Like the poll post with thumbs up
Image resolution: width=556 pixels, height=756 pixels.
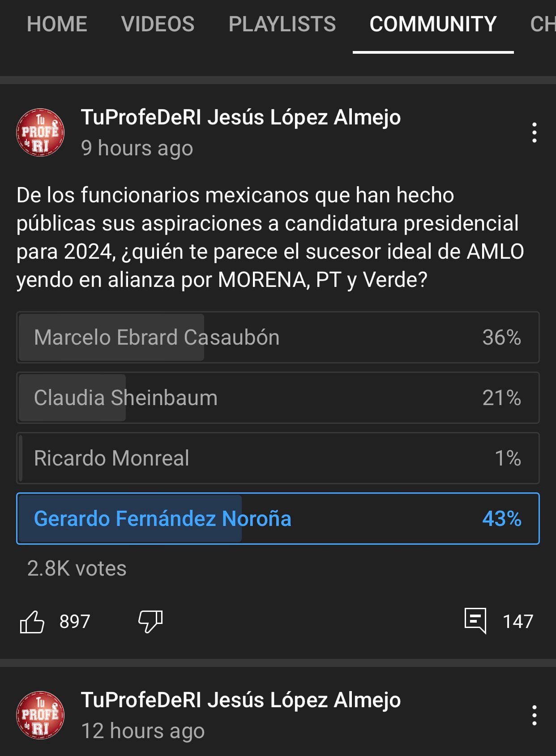32,622
